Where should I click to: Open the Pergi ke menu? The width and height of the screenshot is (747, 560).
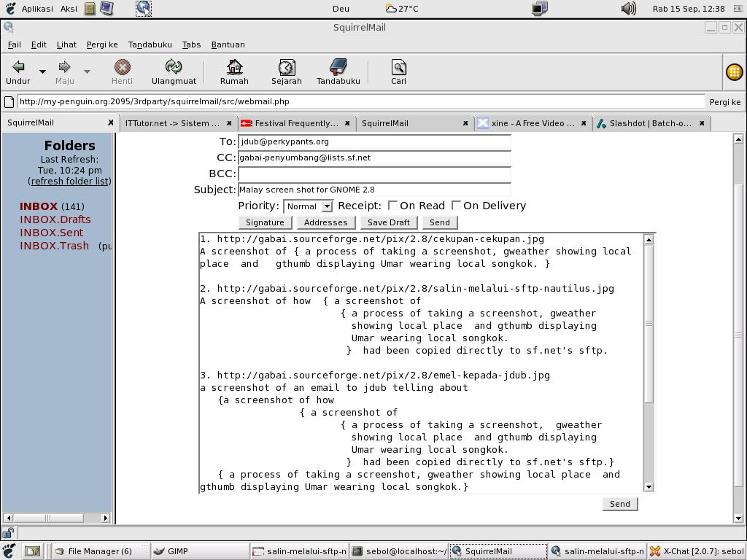tap(102, 44)
